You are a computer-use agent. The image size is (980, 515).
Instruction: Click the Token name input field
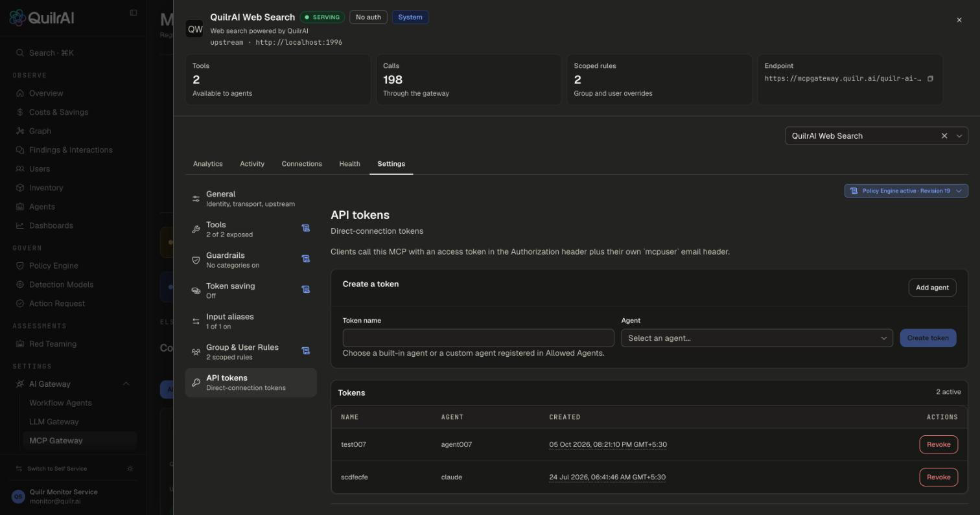tap(478, 338)
